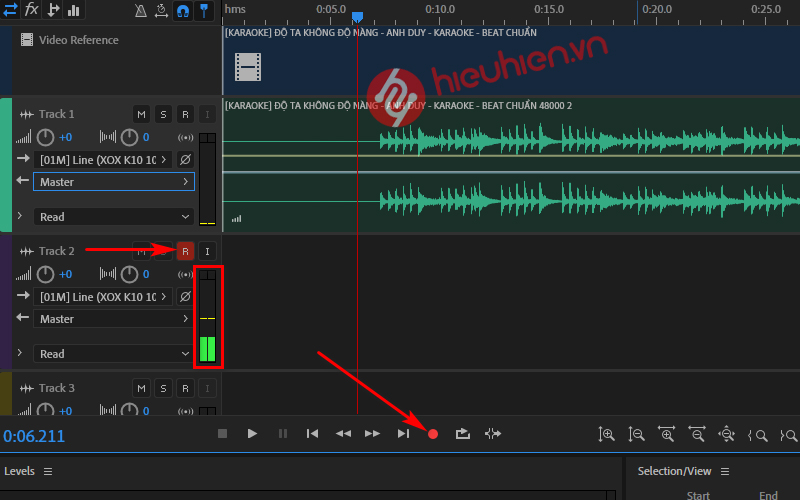Click the Skip Selection icon in transport
800x500 pixels.
(492, 433)
